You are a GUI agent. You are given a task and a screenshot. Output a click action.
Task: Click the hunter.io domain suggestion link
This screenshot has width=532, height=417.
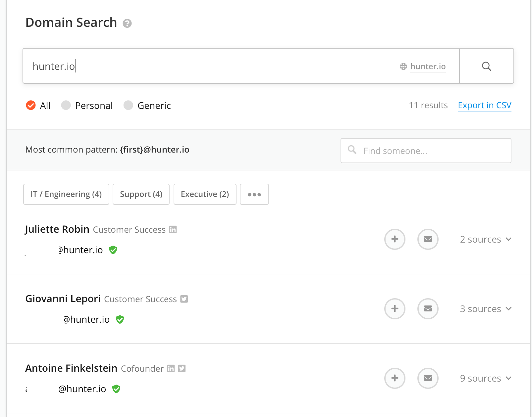[428, 67]
